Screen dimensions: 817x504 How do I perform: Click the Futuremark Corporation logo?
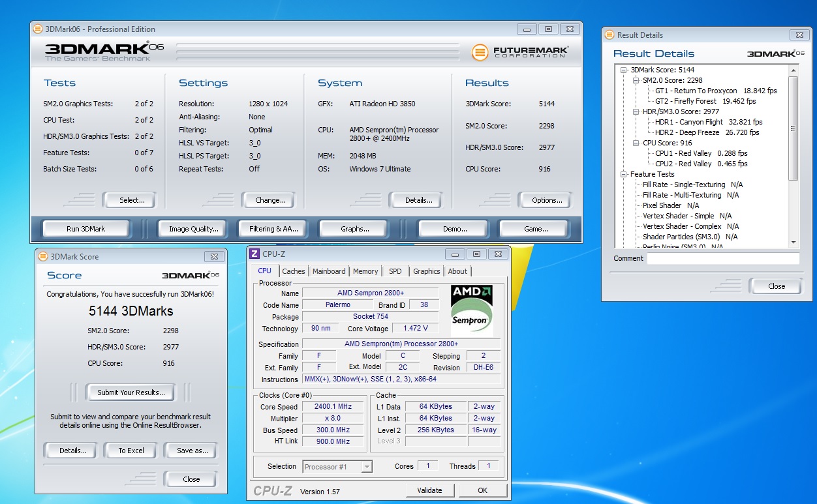coord(519,52)
